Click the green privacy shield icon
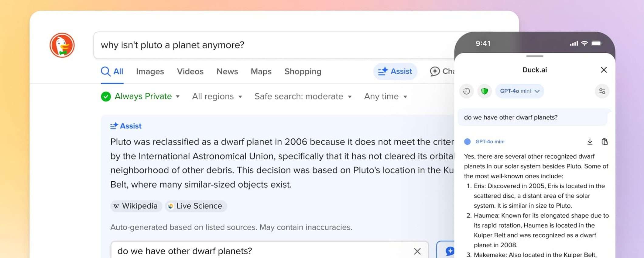This screenshot has width=644, height=258. click(485, 91)
